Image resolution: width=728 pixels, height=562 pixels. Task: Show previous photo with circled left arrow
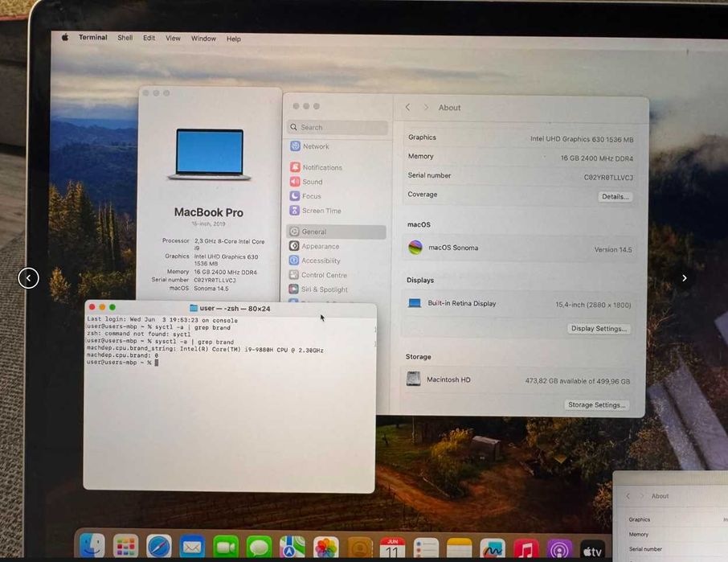click(28, 278)
